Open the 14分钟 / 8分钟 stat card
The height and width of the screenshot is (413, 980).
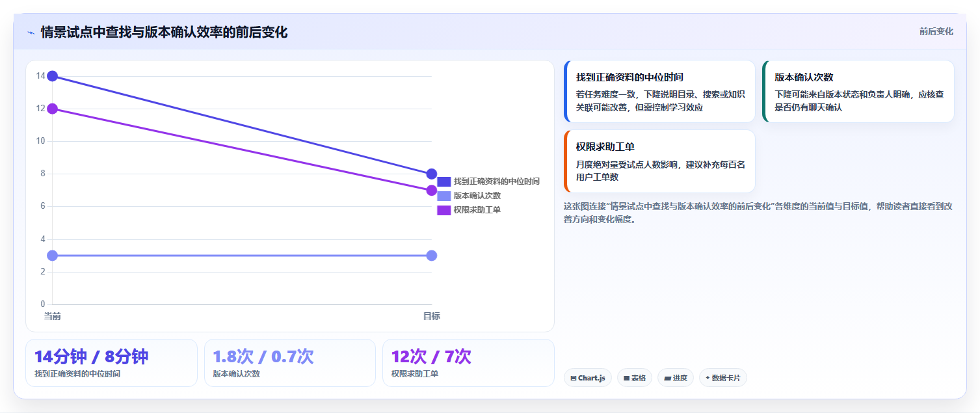tap(111, 363)
